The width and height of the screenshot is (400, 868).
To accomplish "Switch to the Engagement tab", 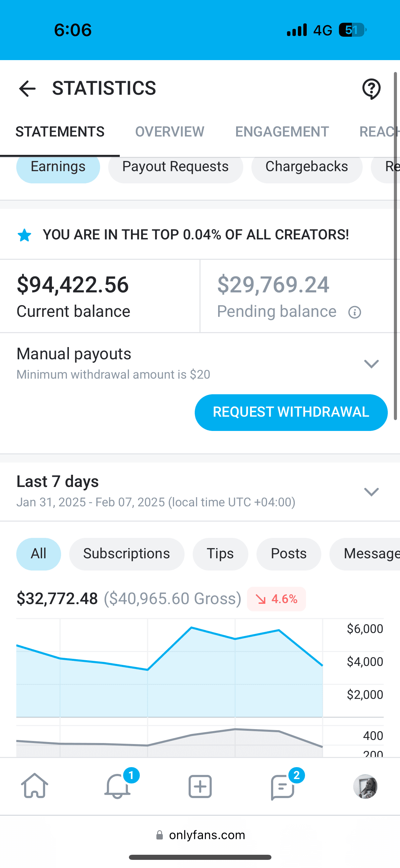I will 282,132.
